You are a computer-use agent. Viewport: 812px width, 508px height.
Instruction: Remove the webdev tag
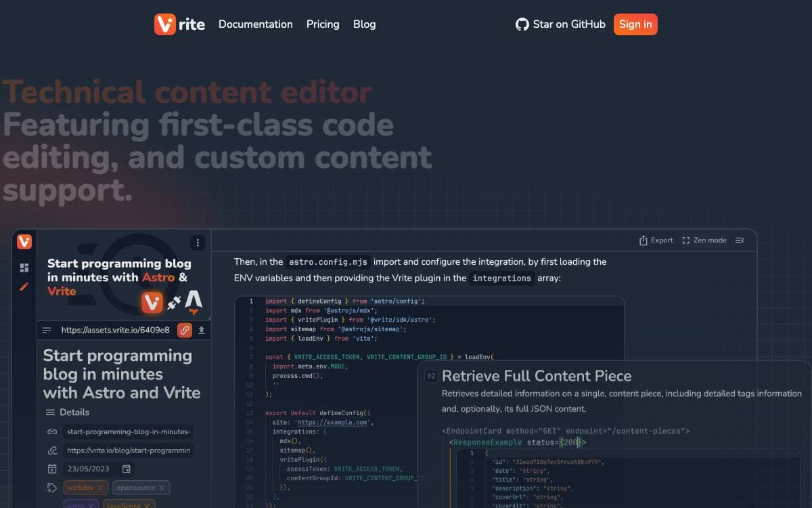point(100,488)
